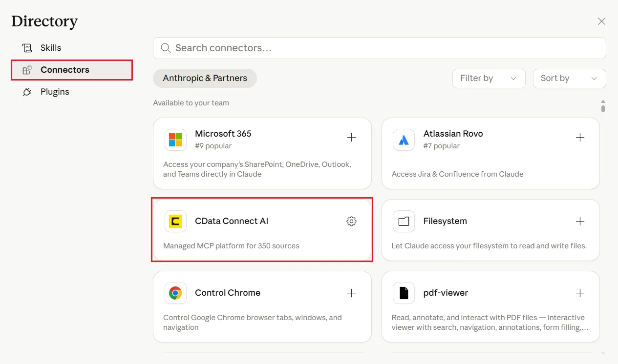Open the Plugins sidebar item
This screenshot has height=364, width=618.
click(x=71, y=92)
